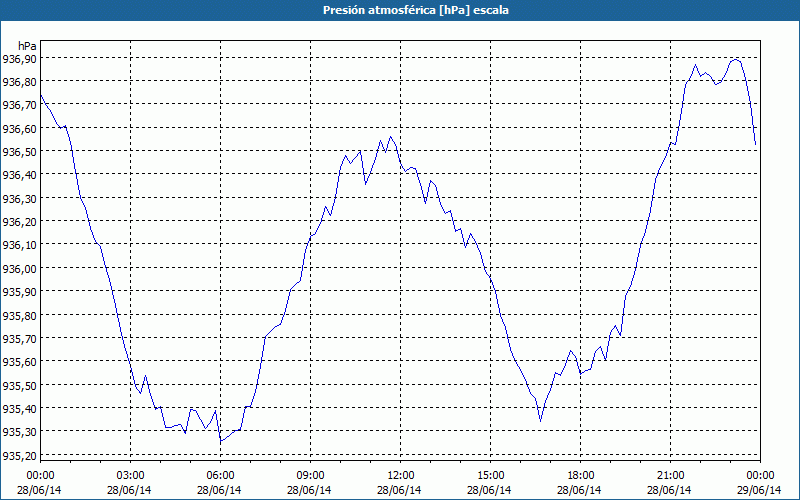Select the 935,60 axis value
Screen dimensions: 800x500
20,362
